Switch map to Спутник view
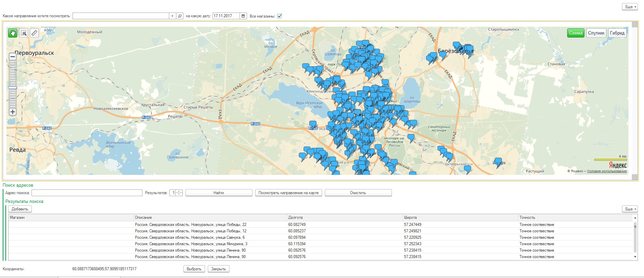 (x=596, y=33)
